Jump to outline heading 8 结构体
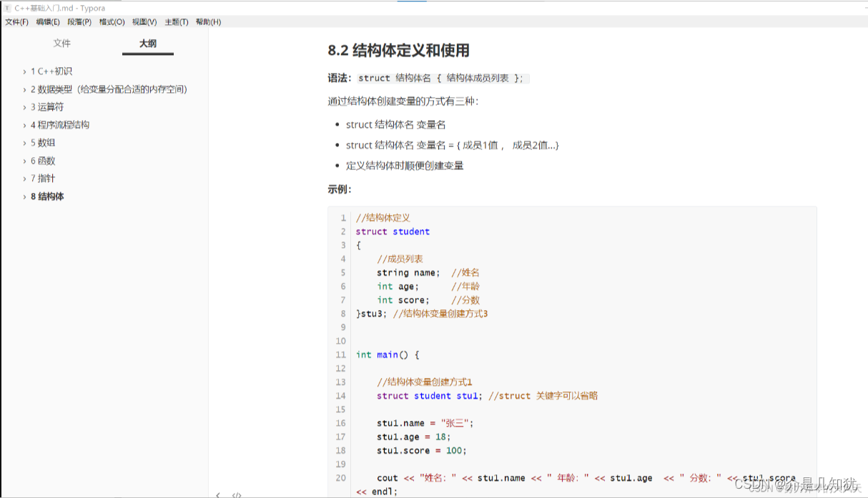 (47, 196)
